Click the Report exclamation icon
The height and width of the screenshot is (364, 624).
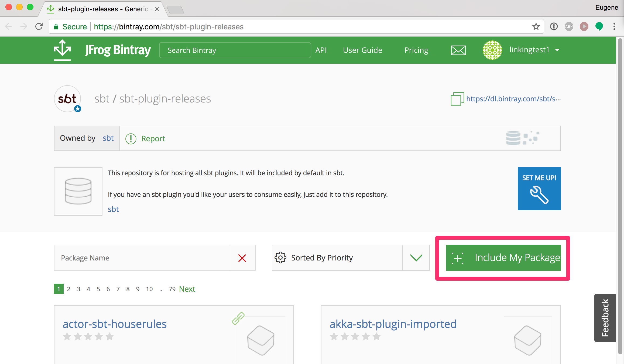click(x=131, y=139)
